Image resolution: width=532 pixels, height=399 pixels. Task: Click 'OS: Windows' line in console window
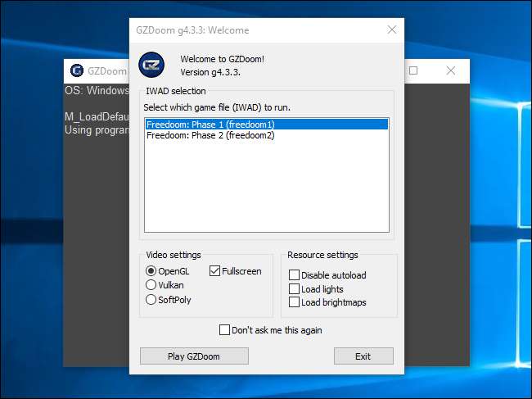point(97,91)
